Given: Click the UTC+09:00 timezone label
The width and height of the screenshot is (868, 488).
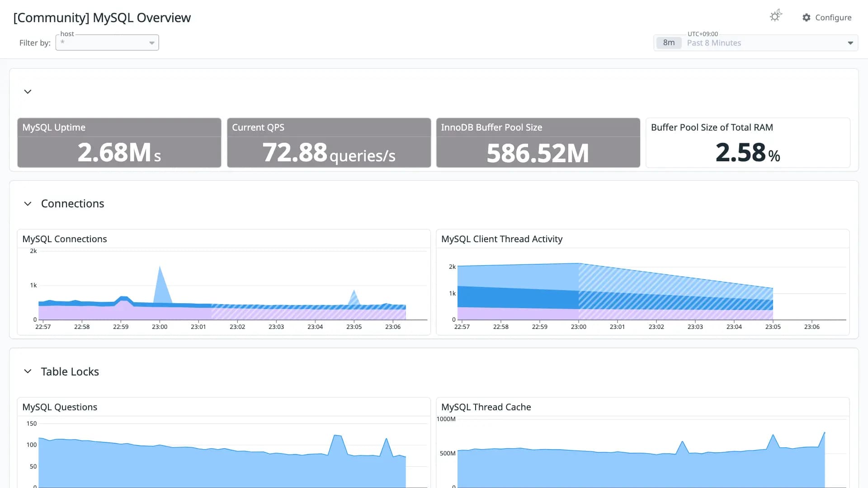Looking at the screenshot, I should (x=703, y=34).
